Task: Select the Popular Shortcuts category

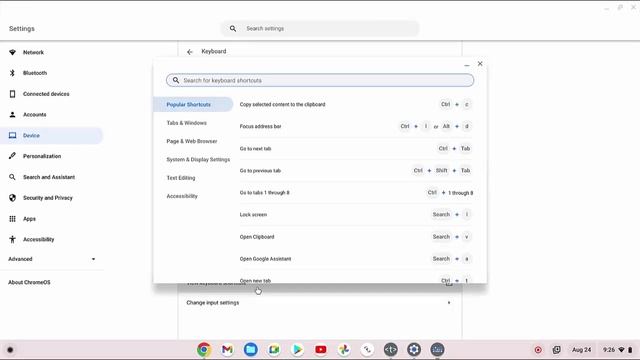Action: [193, 104]
